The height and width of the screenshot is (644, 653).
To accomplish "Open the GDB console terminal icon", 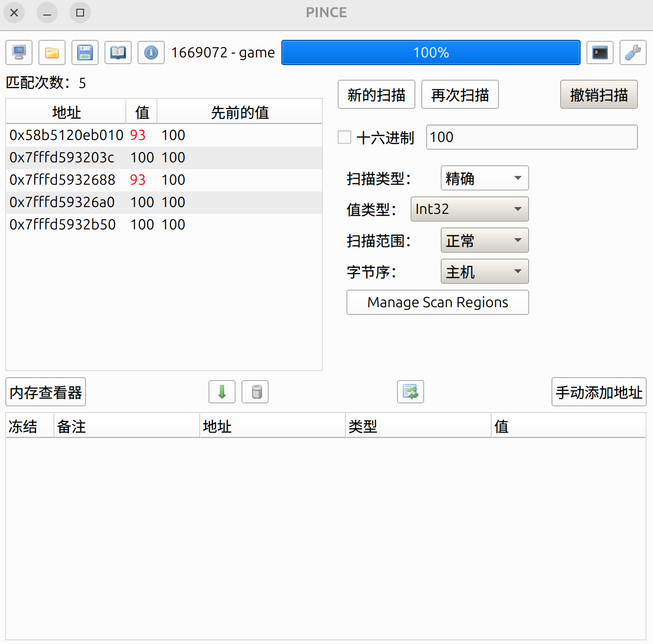I will point(600,52).
